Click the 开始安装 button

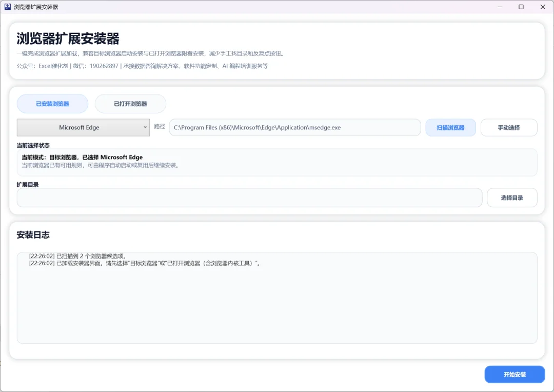(x=515, y=375)
